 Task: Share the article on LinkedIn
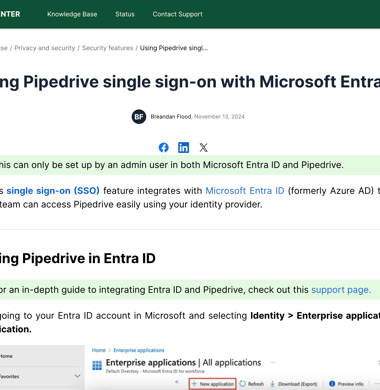183,147
